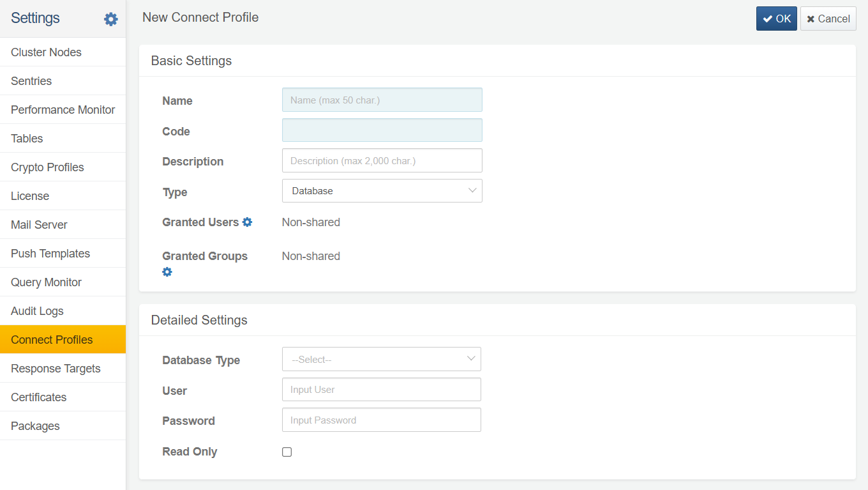This screenshot has width=868, height=490.
Task: Select Push Templates in sidebar
Action: tap(63, 254)
